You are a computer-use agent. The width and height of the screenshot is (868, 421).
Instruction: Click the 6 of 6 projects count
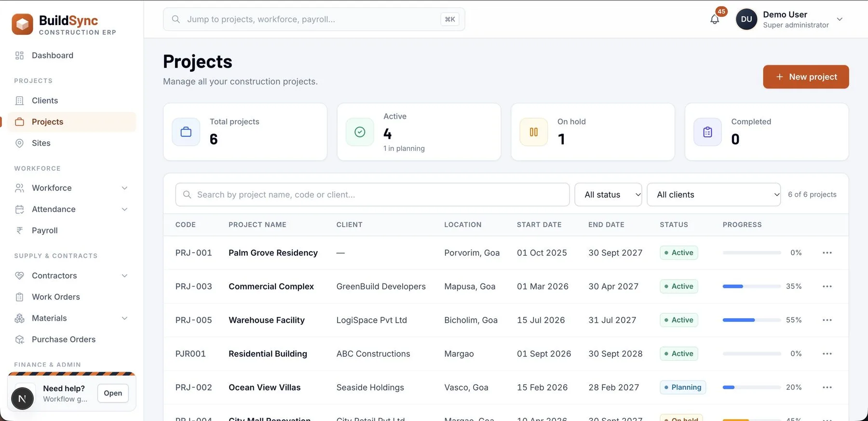click(x=812, y=195)
